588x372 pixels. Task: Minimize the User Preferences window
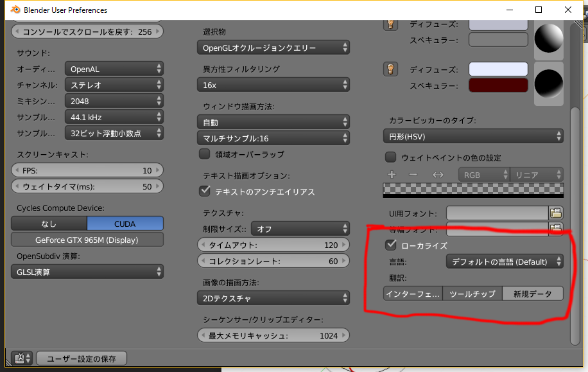click(509, 10)
